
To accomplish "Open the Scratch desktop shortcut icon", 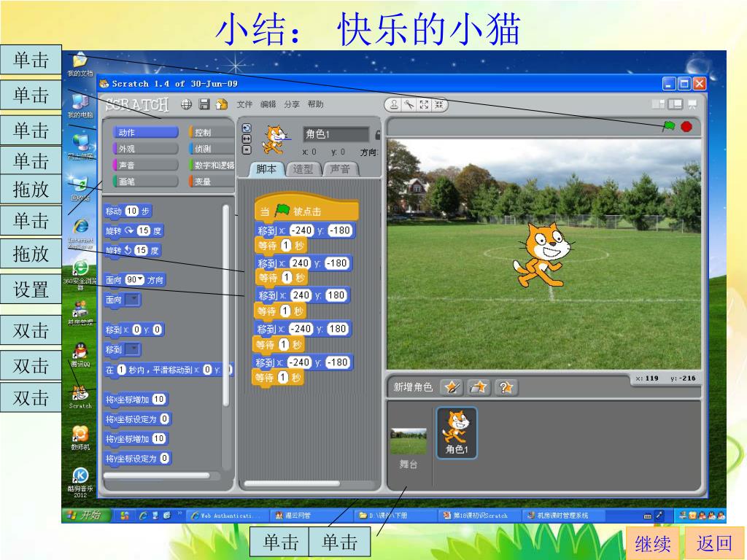I will [x=80, y=397].
